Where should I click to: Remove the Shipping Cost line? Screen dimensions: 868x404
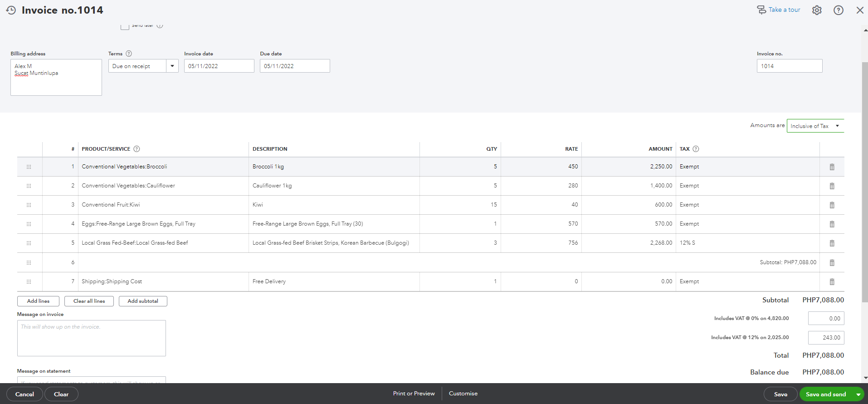(x=832, y=282)
